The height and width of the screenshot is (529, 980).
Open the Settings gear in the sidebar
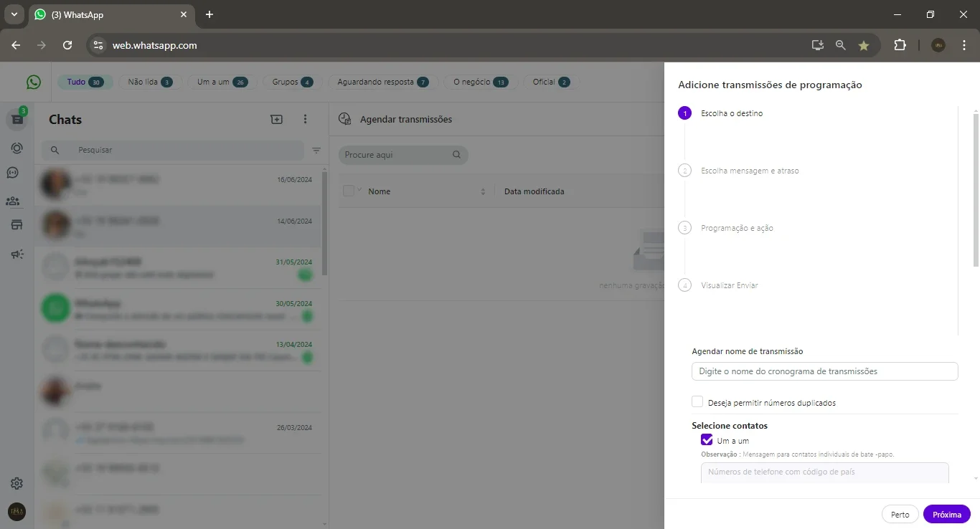[17, 483]
